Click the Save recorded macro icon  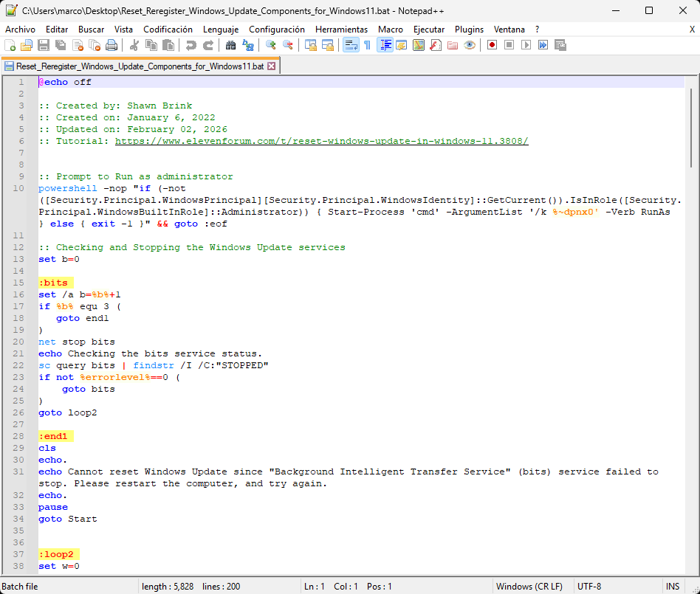[x=560, y=45]
